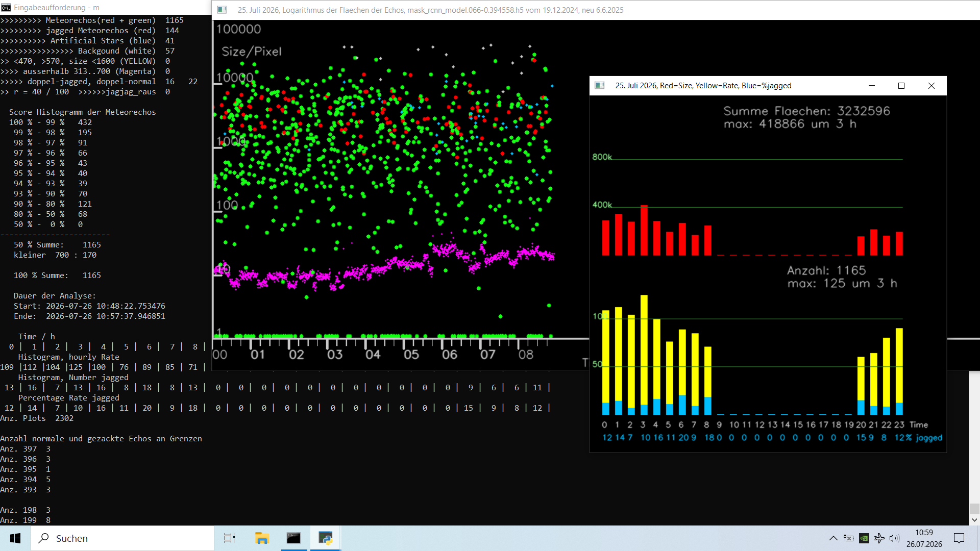Click the Red=Size histogram window's title icon
980x551 pixels.
point(600,86)
